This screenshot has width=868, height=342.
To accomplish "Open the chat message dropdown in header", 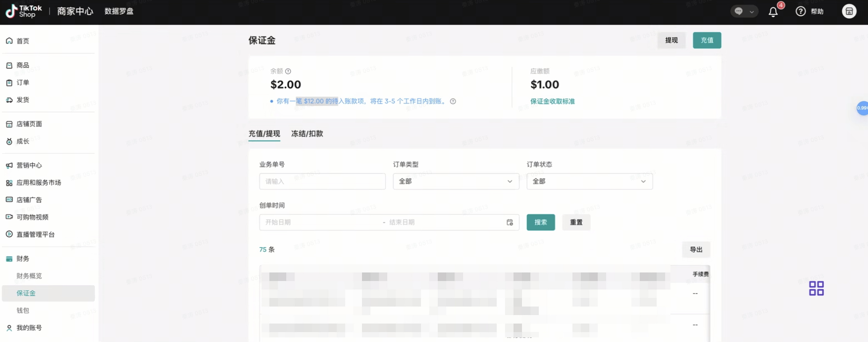I will click(744, 11).
